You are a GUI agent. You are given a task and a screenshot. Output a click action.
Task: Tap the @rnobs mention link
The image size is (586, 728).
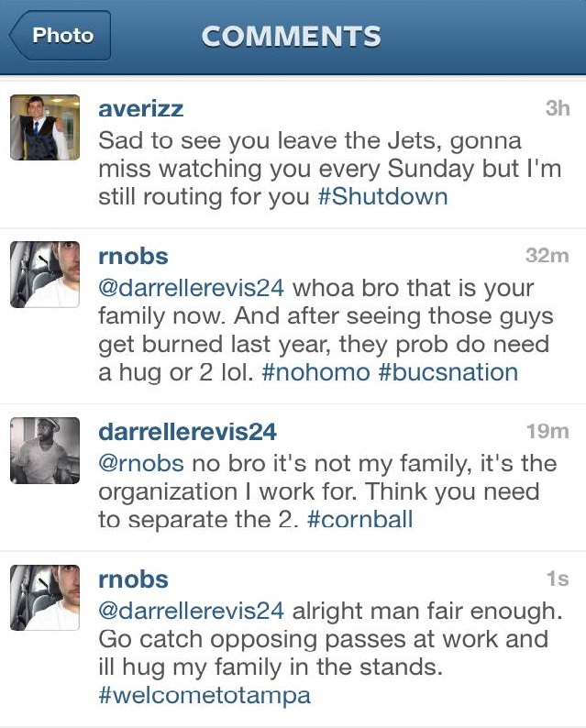coord(141,463)
